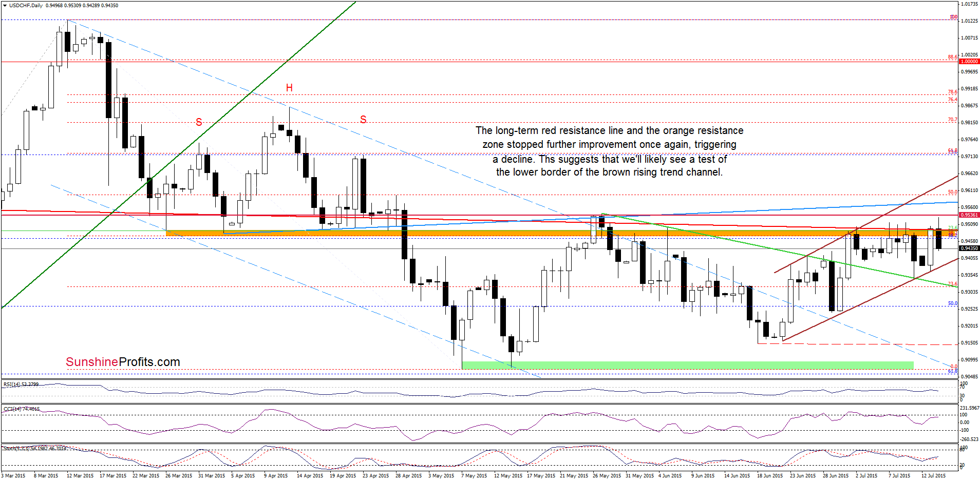Image resolution: width=980 pixels, height=480 pixels.
Task: Click the 9 Apr 2015 date label
Action: click(x=276, y=476)
